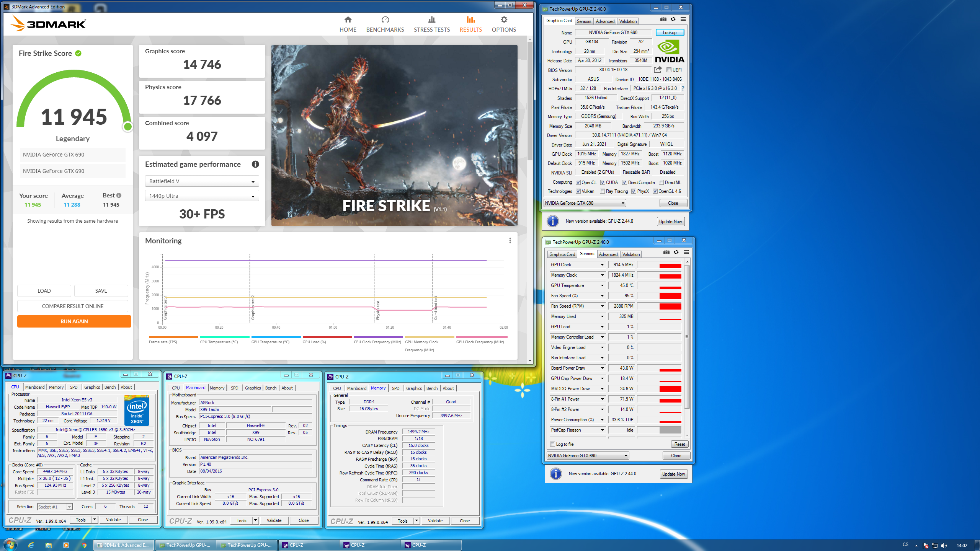Toggle the PhysX checkbox in GPU-Z
Image resolution: width=980 pixels, height=551 pixels.
634,191
